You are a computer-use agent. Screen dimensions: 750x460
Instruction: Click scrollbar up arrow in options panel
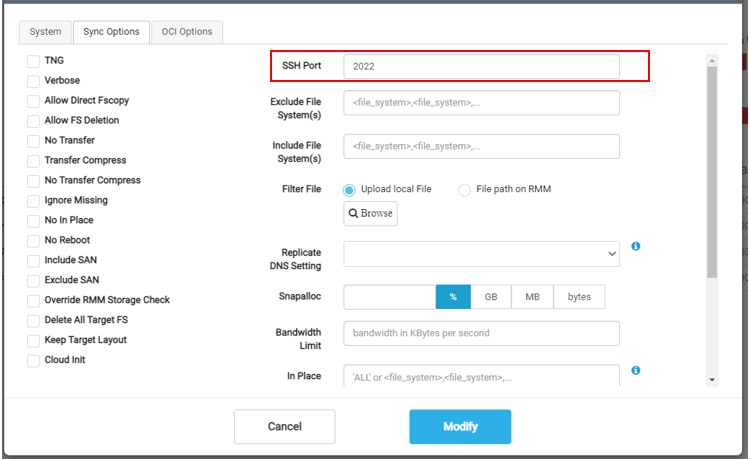pos(712,60)
